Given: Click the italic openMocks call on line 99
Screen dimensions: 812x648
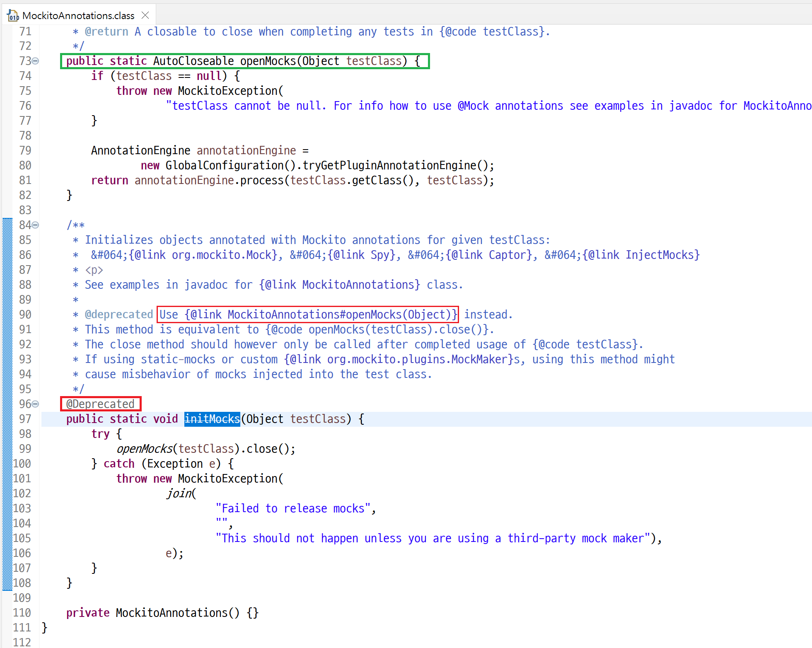Looking at the screenshot, I should pos(145,449).
